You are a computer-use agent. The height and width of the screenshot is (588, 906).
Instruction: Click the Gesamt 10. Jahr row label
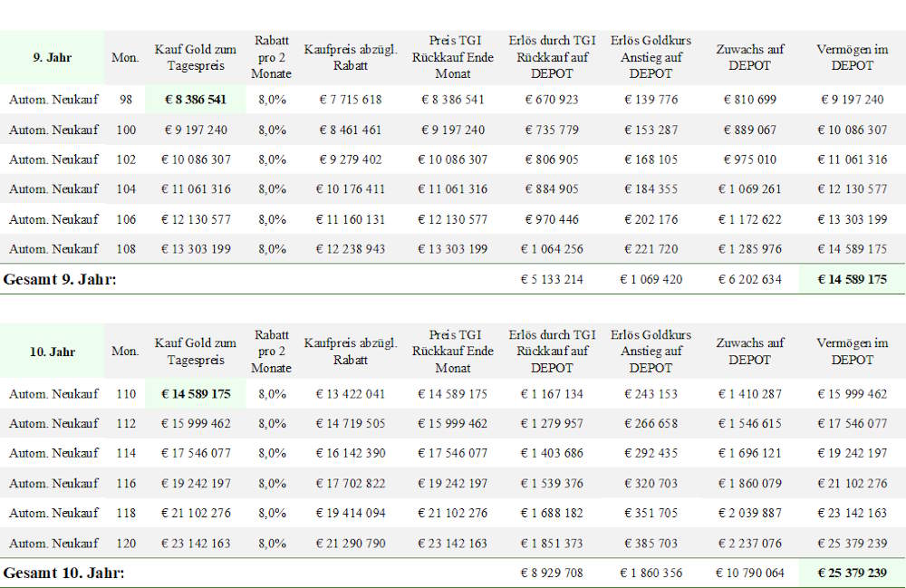coord(63,573)
